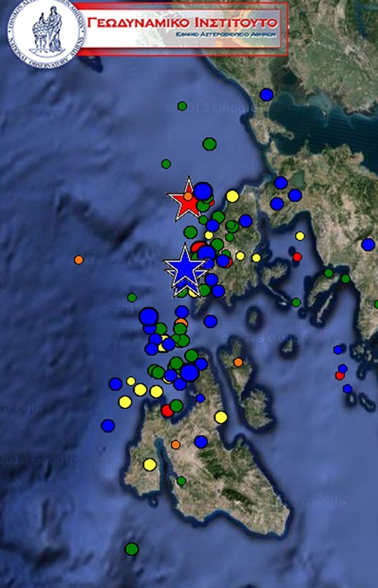The width and height of the screenshot is (378, 588).
Task: Select the northernmost small green dot at sea
Action: click(x=182, y=106)
